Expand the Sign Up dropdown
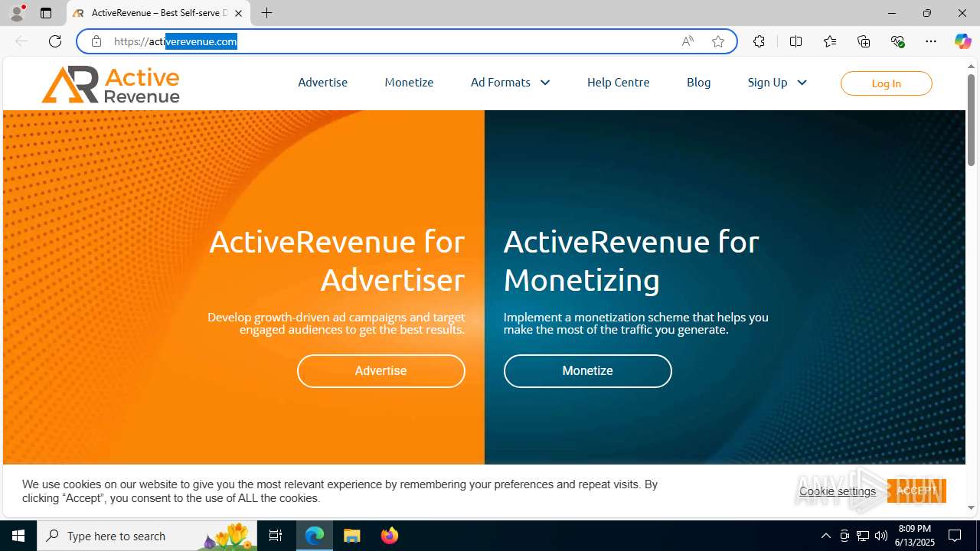Image resolution: width=980 pixels, height=551 pixels. pyautogui.click(x=777, y=82)
